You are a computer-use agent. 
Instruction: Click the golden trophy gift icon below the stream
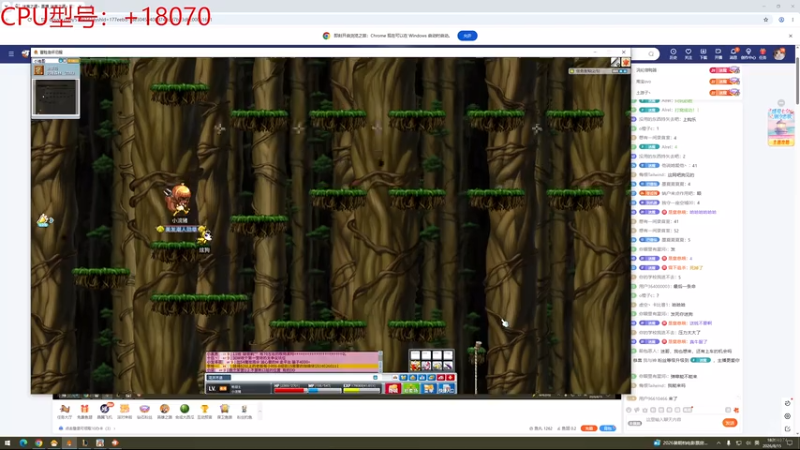point(205,411)
